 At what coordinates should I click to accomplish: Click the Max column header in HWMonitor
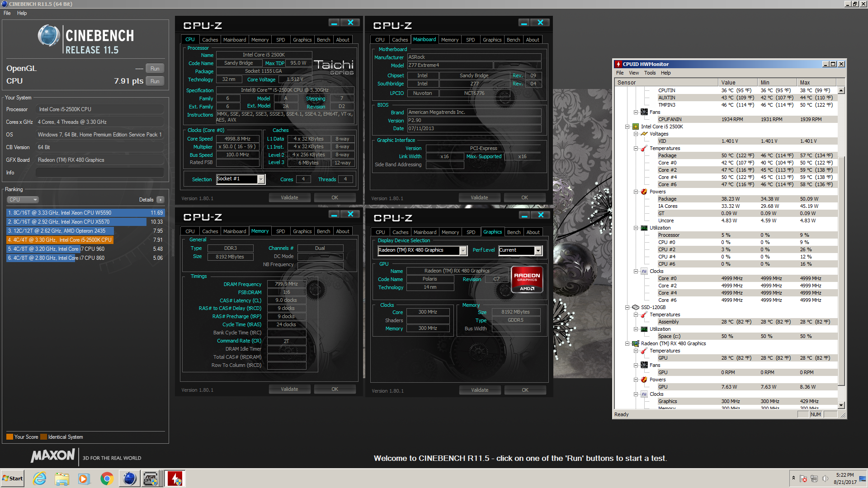(x=817, y=83)
